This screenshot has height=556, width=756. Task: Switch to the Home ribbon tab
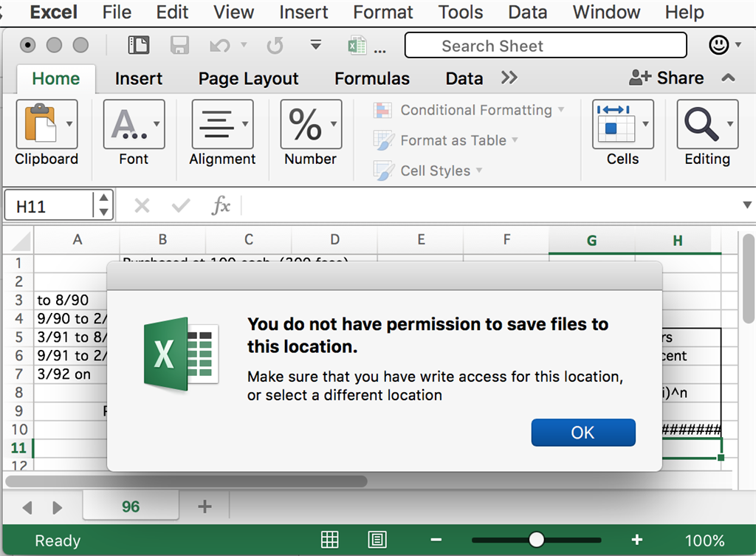[x=56, y=78]
